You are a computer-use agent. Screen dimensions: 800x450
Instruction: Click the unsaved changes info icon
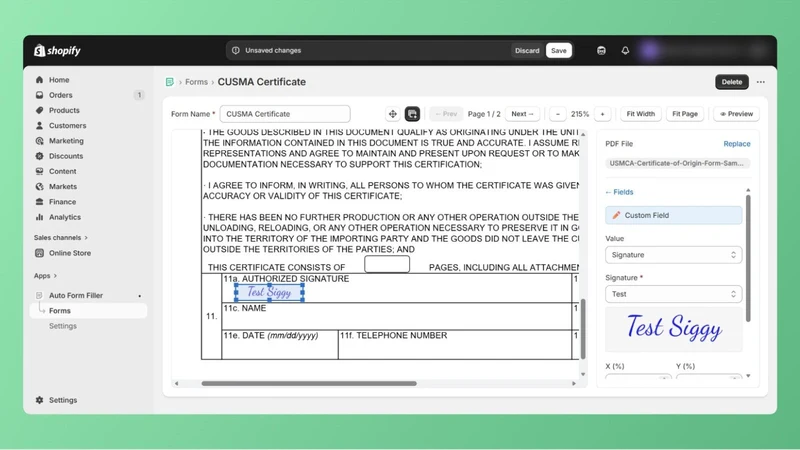236,51
